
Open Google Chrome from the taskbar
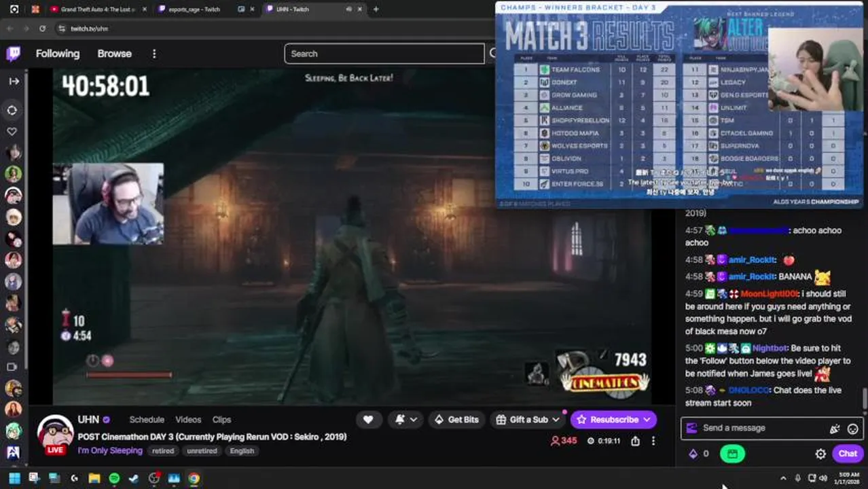[194, 478]
